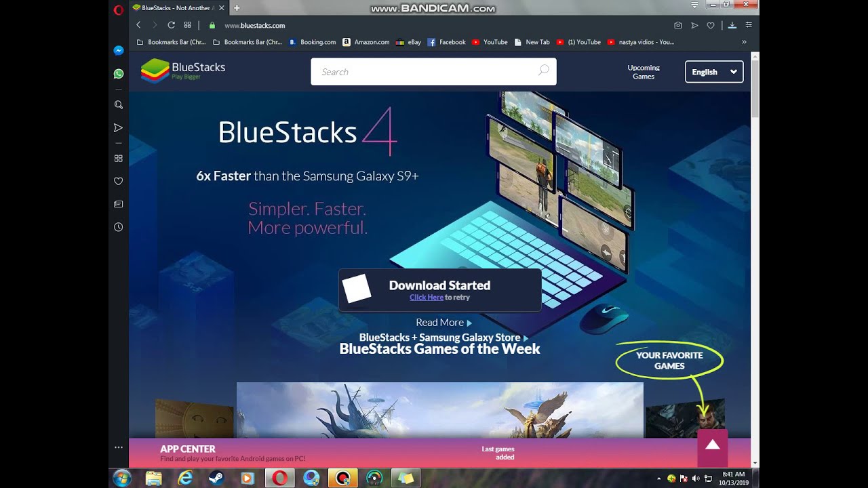Image resolution: width=868 pixels, height=488 pixels.
Task: Go to Upcoming Games
Action: 644,72
